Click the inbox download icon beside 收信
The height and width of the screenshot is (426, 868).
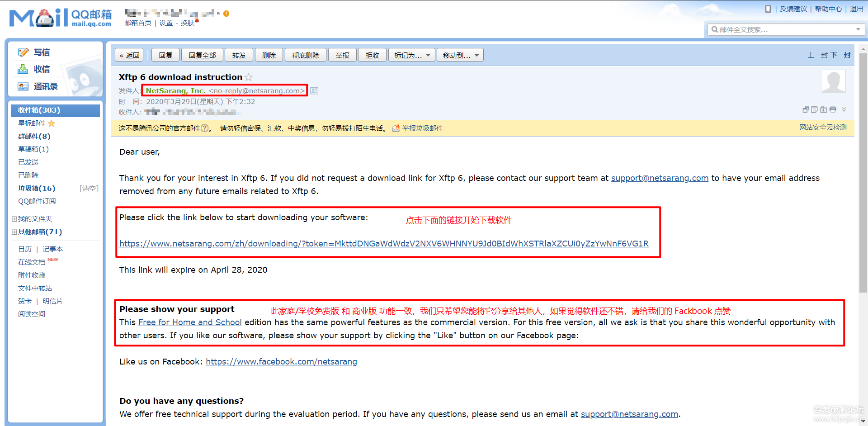(23, 69)
